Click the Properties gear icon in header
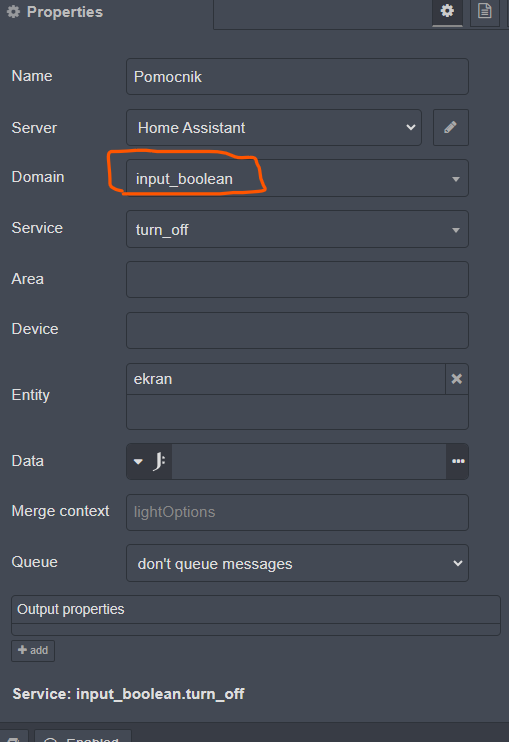 tap(14, 12)
